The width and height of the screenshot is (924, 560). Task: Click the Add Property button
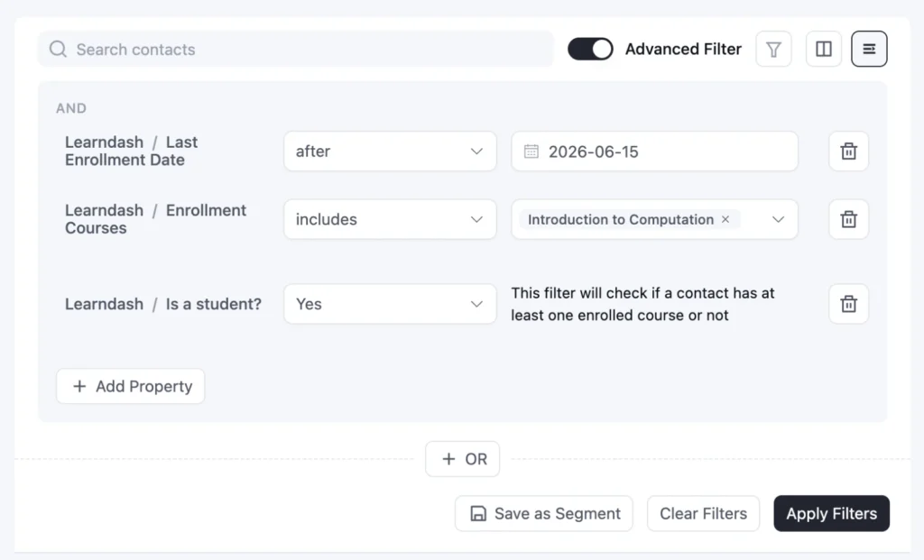[130, 386]
